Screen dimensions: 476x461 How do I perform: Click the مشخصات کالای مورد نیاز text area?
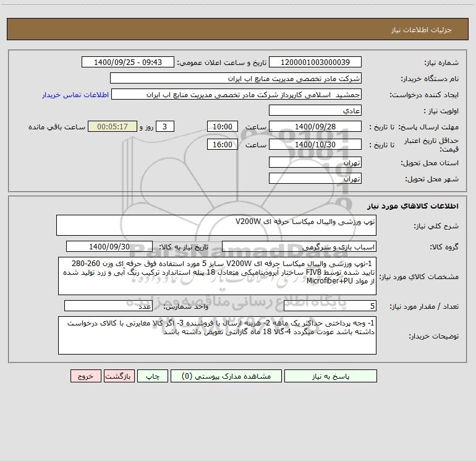click(217, 276)
